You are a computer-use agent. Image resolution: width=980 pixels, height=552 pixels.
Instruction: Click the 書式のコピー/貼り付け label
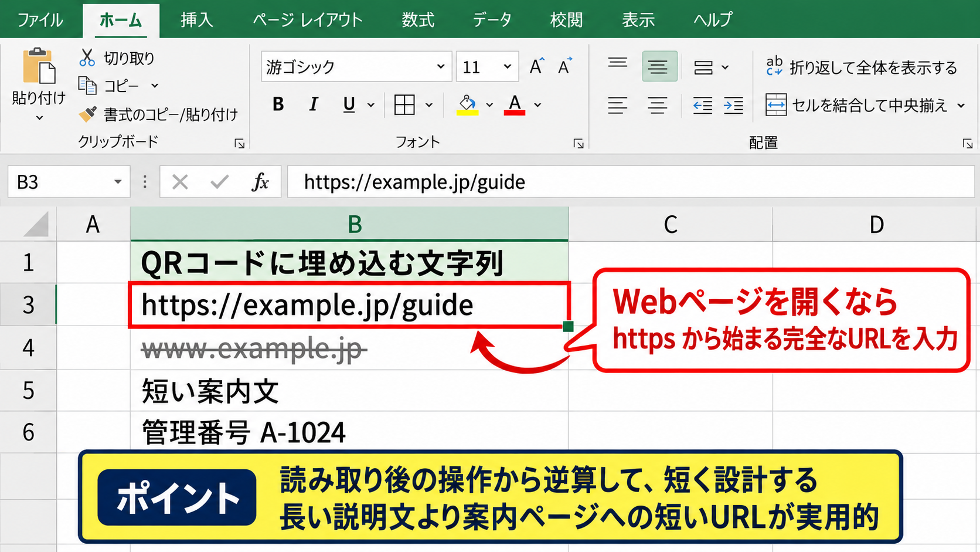tap(171, 114)
